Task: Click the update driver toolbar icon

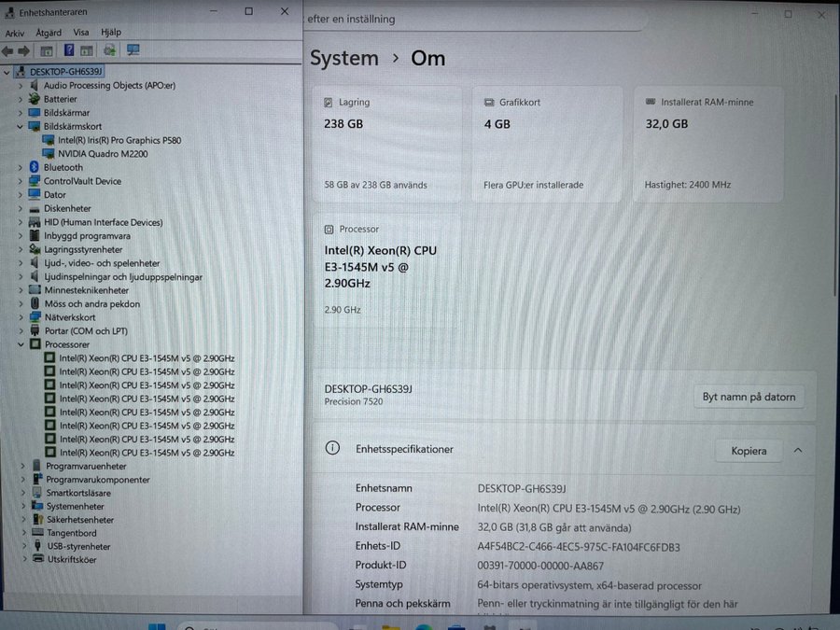Action: point(109,50)
